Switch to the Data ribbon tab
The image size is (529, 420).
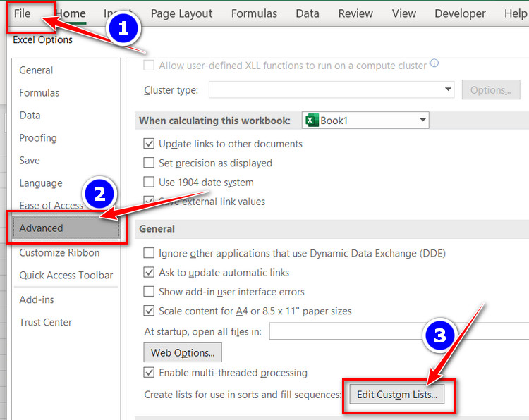pos(308,13)
